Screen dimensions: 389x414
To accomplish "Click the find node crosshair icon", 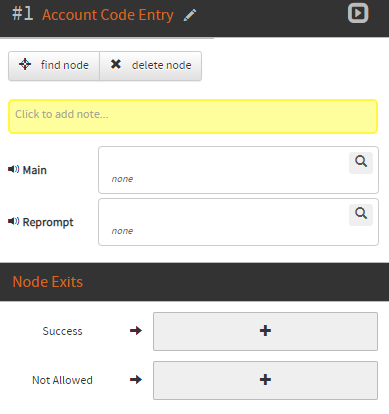I will [25, 64].
